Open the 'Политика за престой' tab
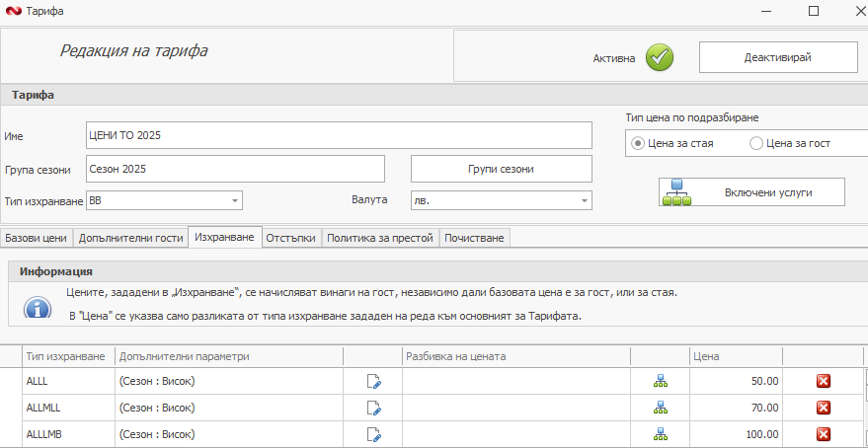Image resolution: width=868 pixels, height=448 pixels. [379, 238]
